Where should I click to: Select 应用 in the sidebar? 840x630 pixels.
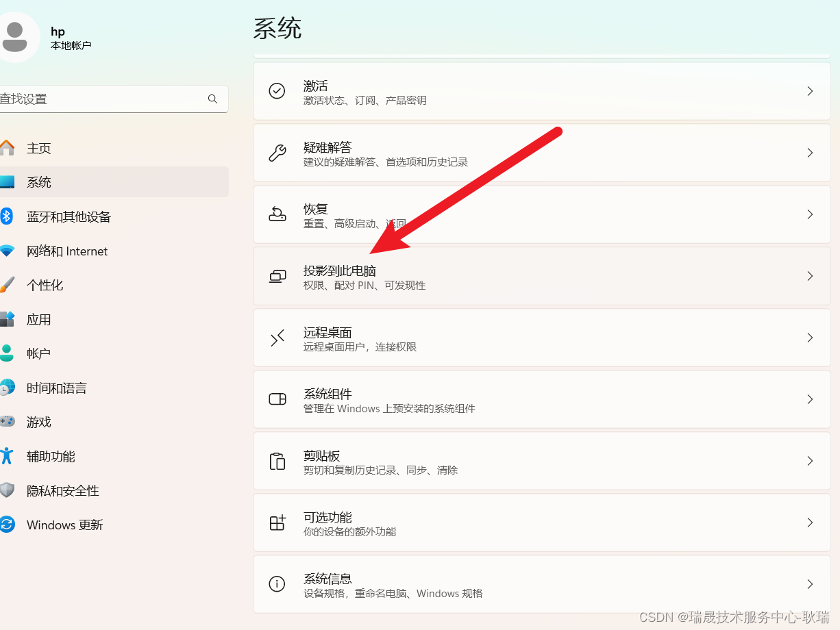[114, 319]
